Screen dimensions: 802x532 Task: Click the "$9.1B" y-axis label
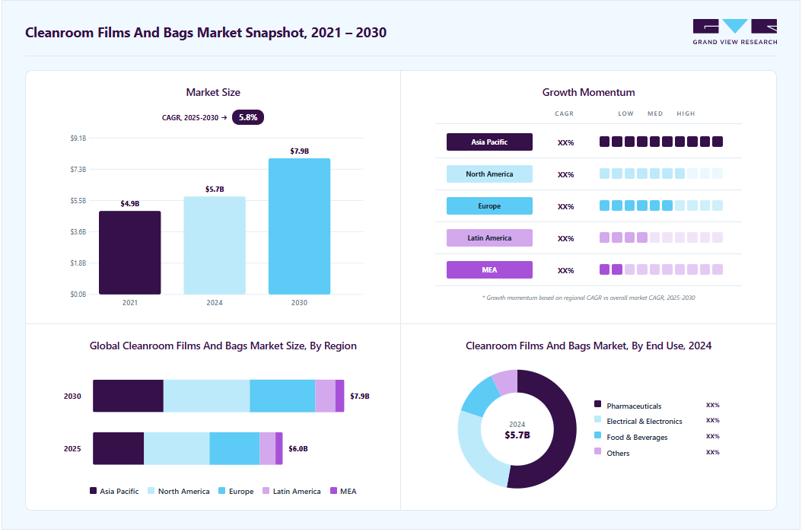(x=78, y=138)
